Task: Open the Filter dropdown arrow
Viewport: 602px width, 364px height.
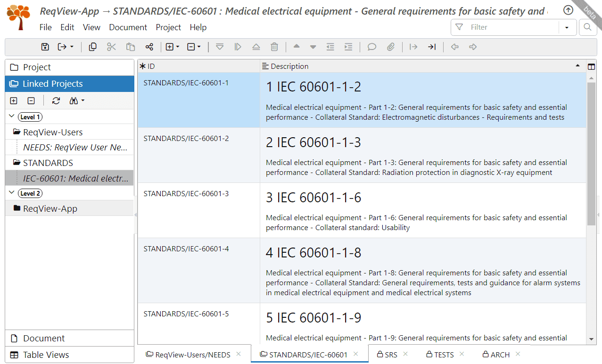Action: click(567, 27)
